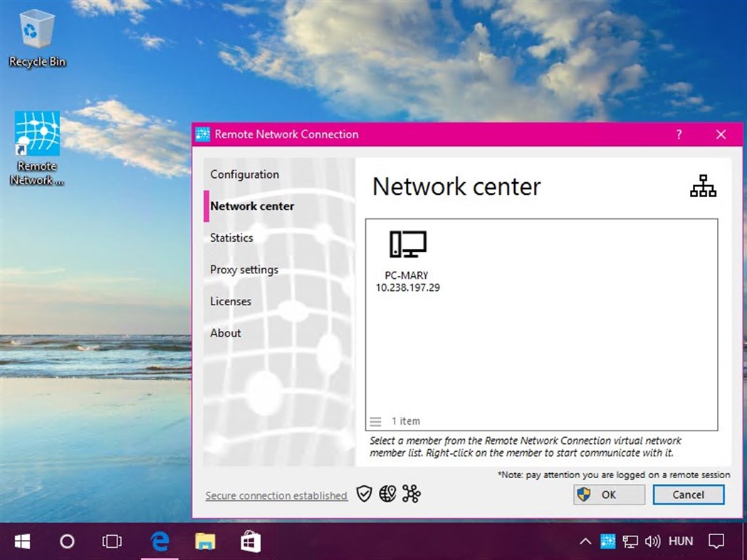Click the HUN language indicator in the tray
The width and height of the screenshot is (747, 560).
coord(681,541)
